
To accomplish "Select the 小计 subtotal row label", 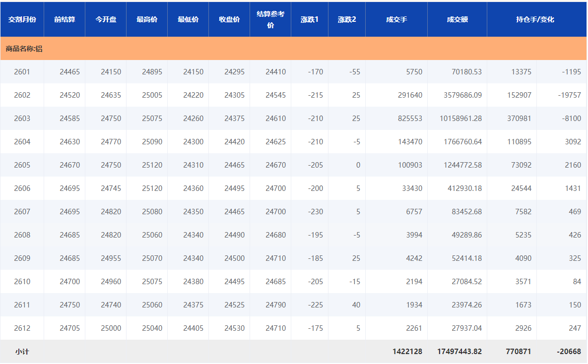I will 22,352.
